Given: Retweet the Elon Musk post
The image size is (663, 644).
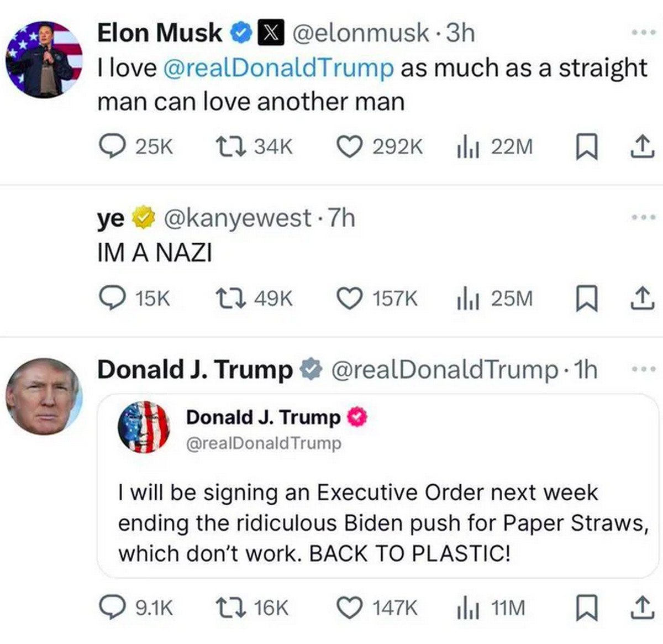Looking at the screenshot, I should coord(254,146).
